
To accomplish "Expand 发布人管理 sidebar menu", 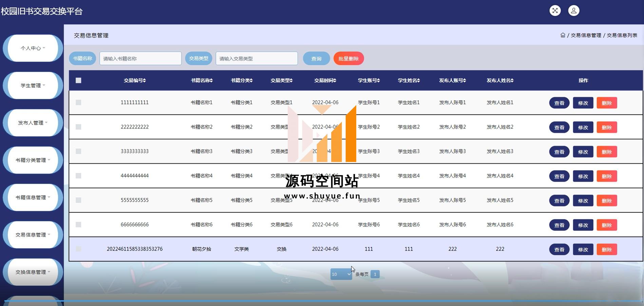I will (33, 123).
